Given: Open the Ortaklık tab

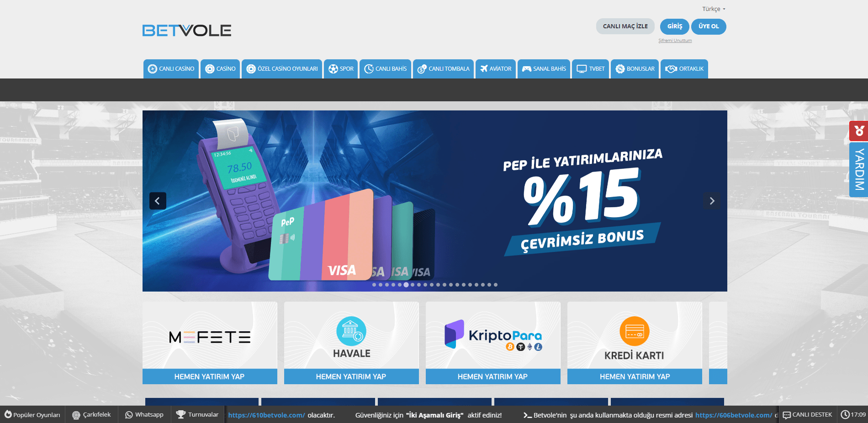Looking at the screenshot, I should click(x=684, y=69).
